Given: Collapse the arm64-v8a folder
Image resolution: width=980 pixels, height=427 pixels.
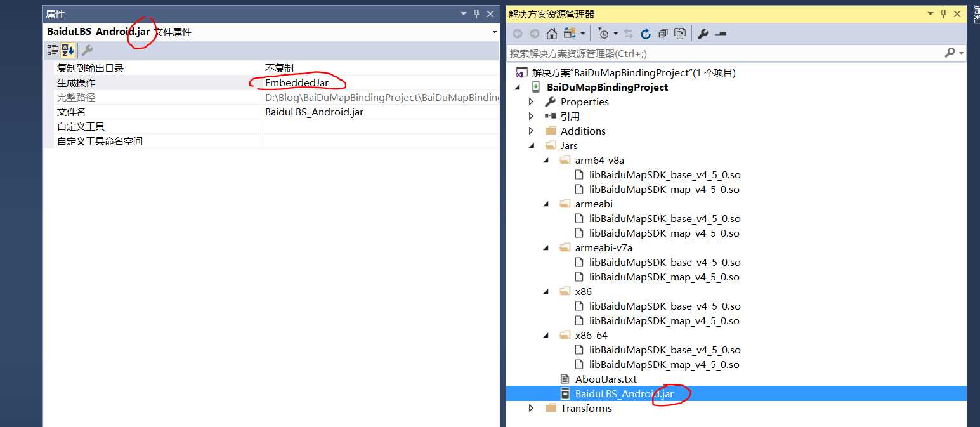Looking at the screenshot, I should [x=547, y=161].
